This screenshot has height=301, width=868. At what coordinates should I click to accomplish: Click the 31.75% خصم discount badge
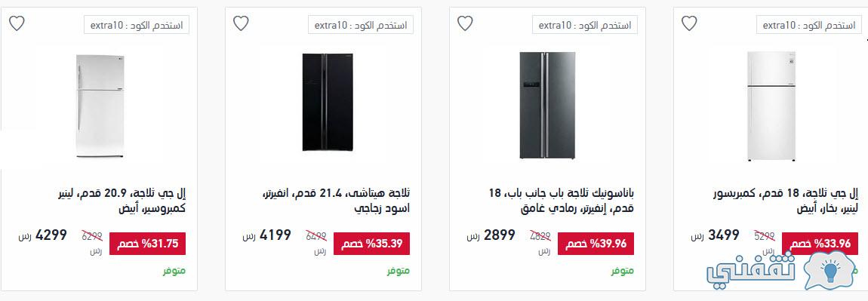pos(147,244)
